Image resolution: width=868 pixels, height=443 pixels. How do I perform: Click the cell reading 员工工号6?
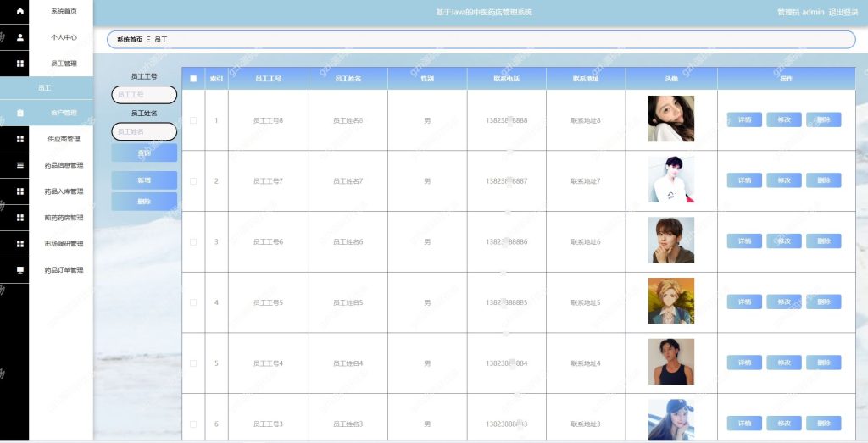(269, 241)
